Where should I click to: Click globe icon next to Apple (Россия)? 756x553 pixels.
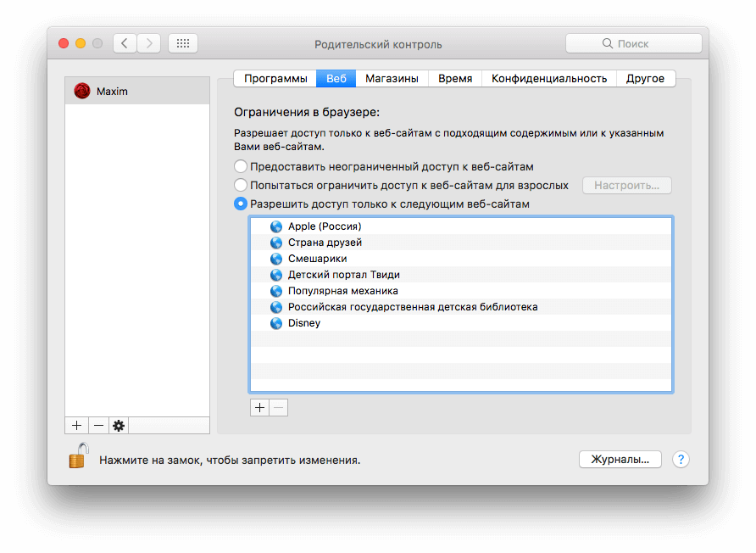pos(276,226)
